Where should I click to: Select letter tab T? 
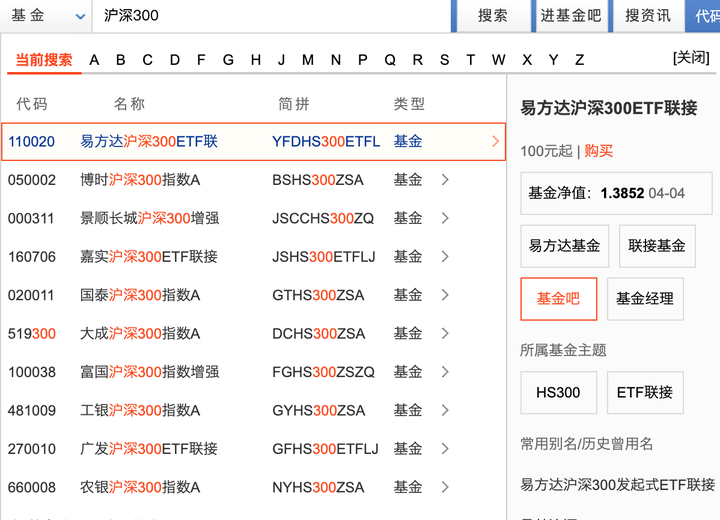471,60
